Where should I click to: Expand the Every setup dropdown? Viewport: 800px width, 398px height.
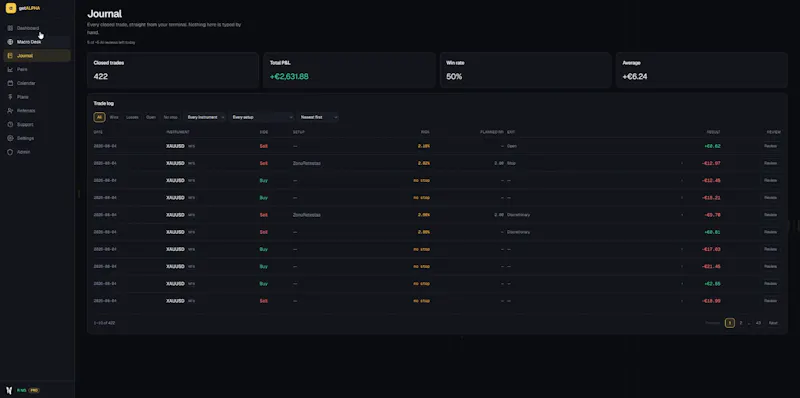pos(262,117)
